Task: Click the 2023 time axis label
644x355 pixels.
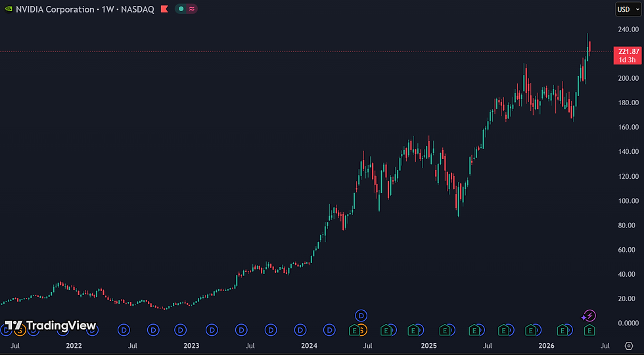Action: pos(191,346)
